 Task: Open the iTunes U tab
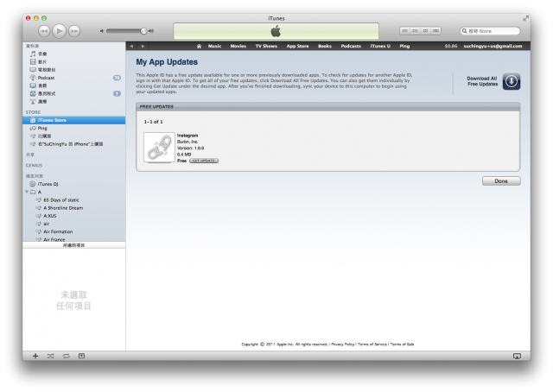coord(380,46)
